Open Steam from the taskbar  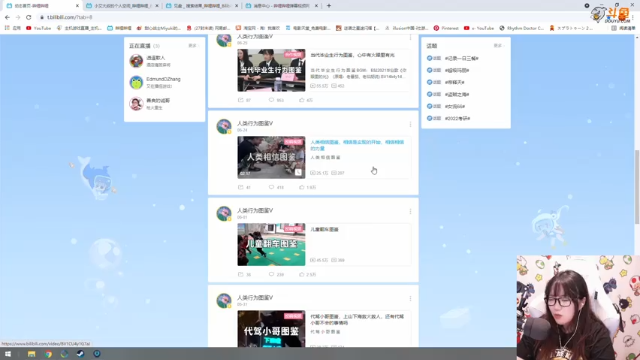80,354
